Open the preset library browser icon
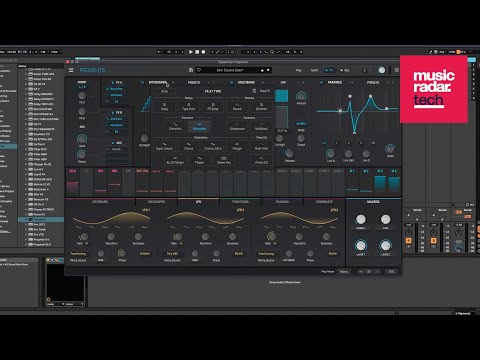The height and width of the screenshot is (360, 480). (x=191, y=70)
